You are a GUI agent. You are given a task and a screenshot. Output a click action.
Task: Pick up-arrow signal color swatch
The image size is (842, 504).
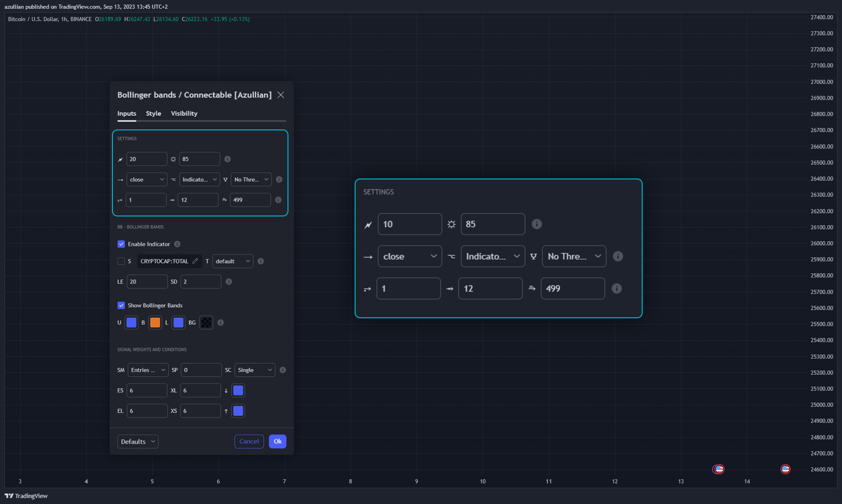238,411
